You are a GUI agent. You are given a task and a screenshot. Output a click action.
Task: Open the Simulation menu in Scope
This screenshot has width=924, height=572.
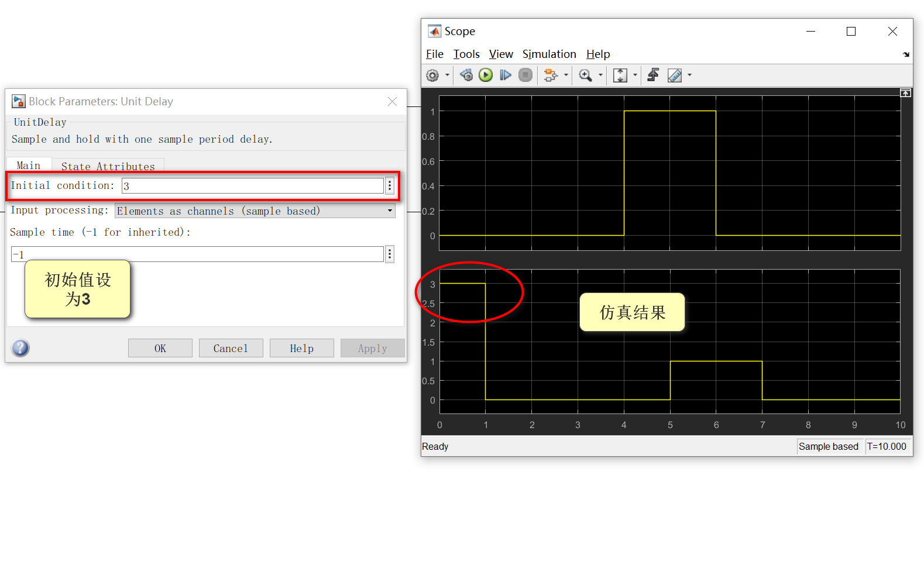549,54
